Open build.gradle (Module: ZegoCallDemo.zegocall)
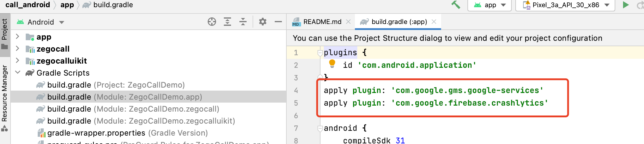The height and width of the screenshot is (144, 644). (128, 109)
